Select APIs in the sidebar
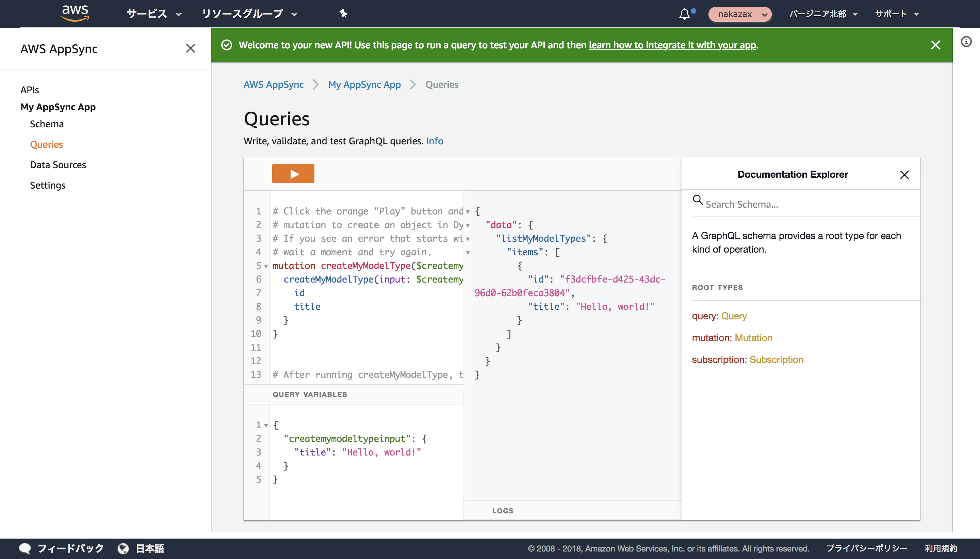 click(x=30, y=90)
